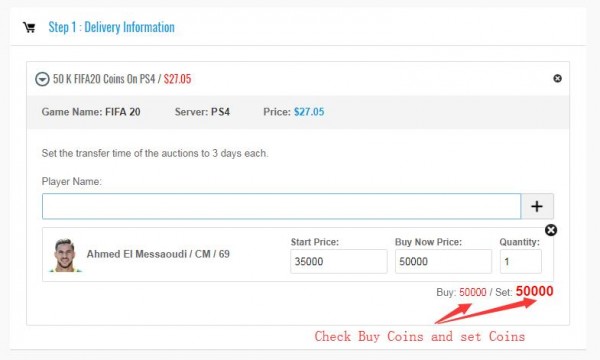Screen dimensions: 600x360
Task: Click the Server: PS4 label
Action: click(x=202, y=112)
